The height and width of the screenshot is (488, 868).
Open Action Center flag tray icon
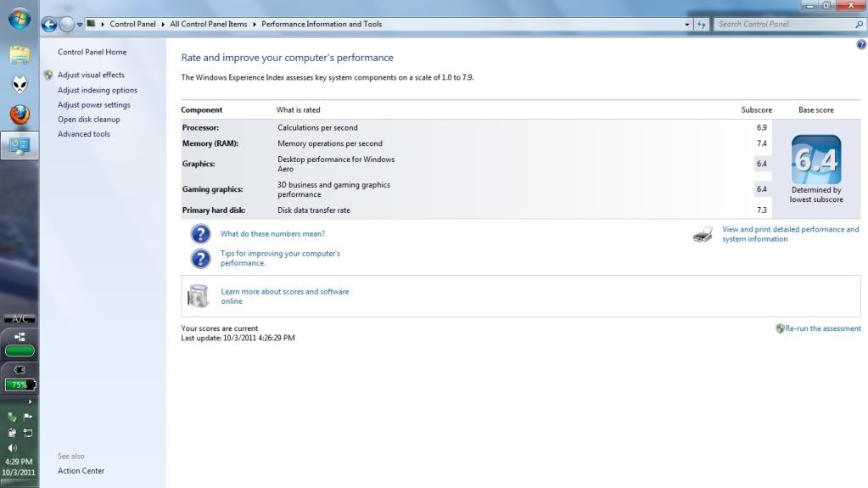pyautogui.click(x=28, y=417)
